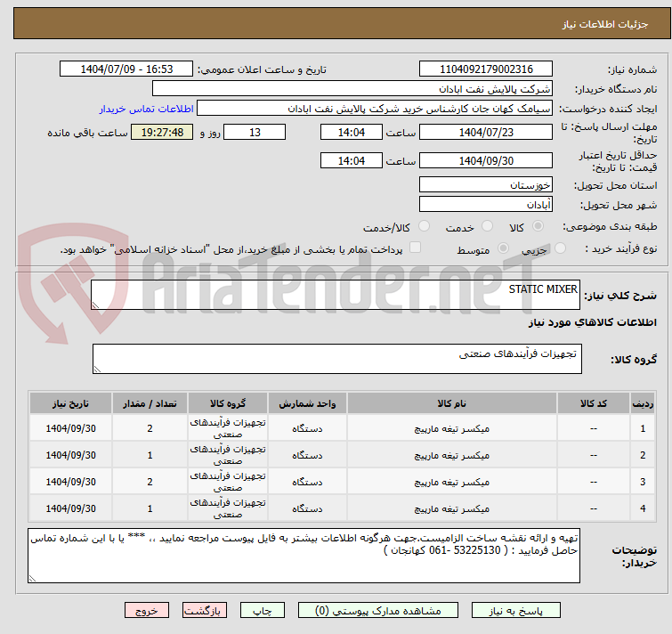Toggle the 'اسناد خزانه اسلامی' payment checkbox
672x634 pixels.
[x=415, y=248]
